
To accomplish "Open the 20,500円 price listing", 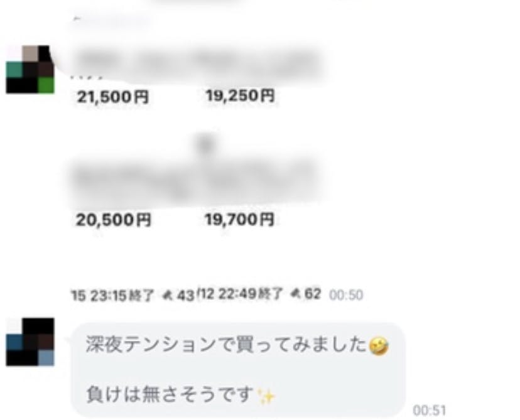I will (114, 220).
